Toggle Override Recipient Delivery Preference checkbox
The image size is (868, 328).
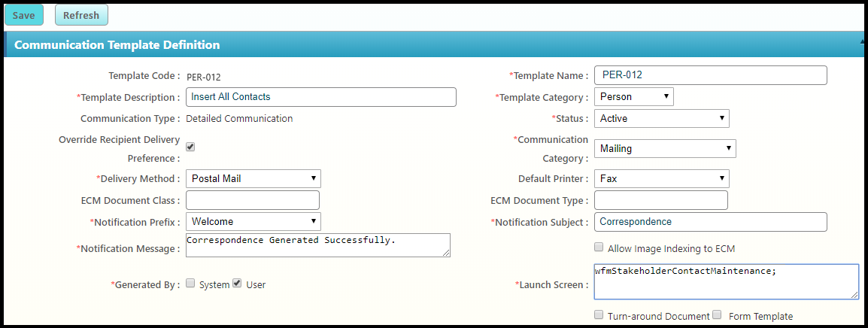(190, 147)
